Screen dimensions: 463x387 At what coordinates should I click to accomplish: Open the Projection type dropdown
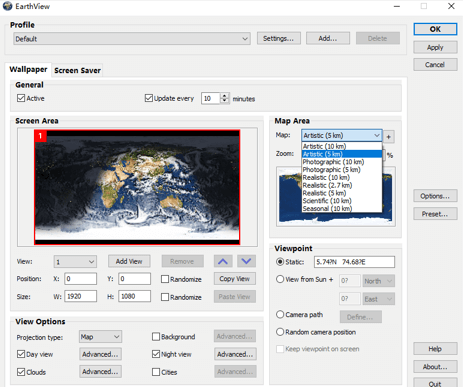coord(100,337)
